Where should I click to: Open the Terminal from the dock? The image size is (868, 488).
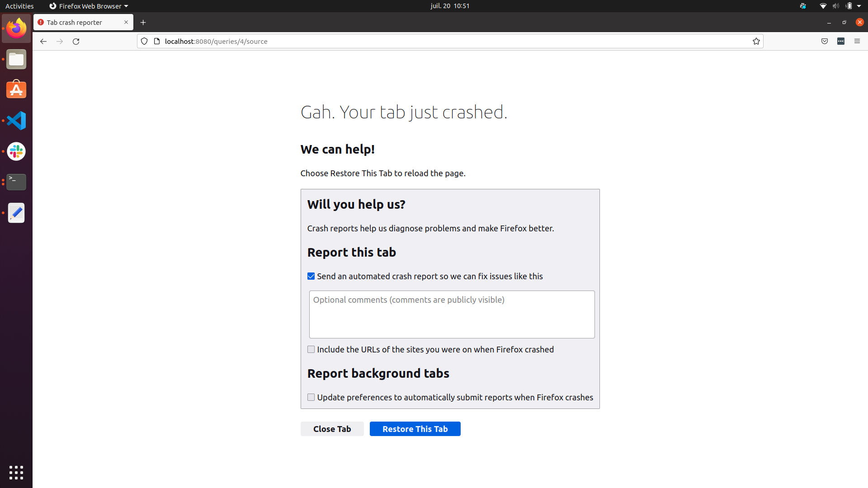[16, 182]
